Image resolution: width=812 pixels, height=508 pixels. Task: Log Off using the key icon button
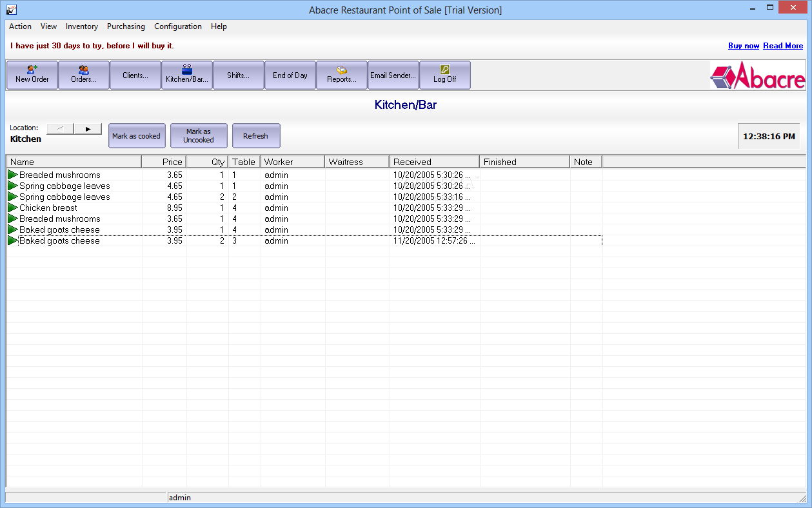(445, 75)
